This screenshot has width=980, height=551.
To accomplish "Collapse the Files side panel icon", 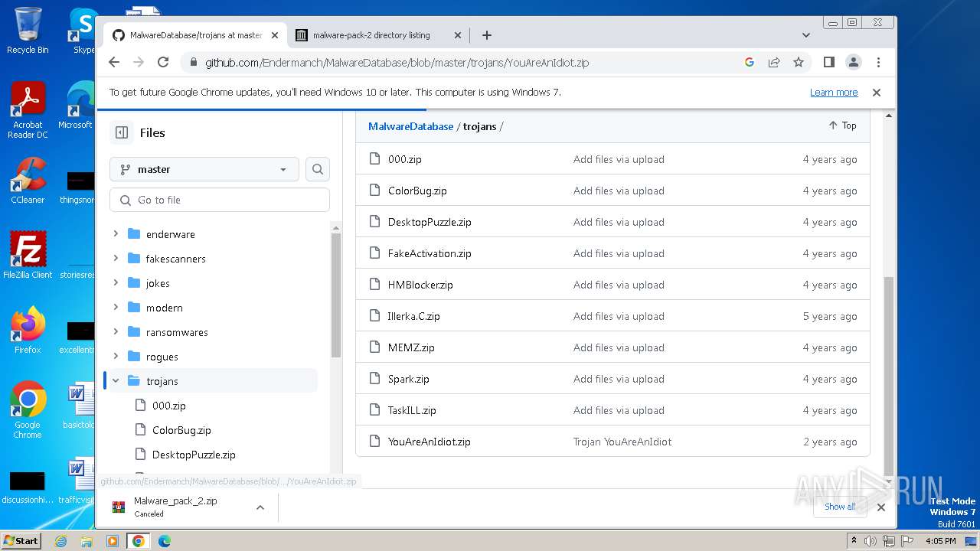I will (x=122, y=132).
